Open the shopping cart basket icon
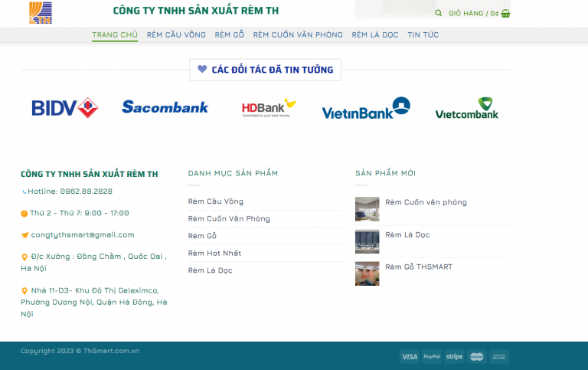 [505, 14]
